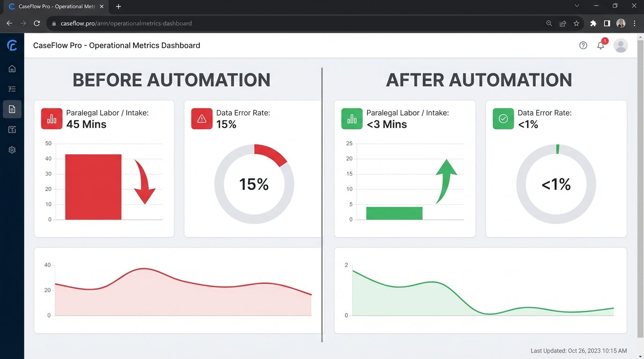
Task: Click the active document icon in the sidebar
Action: [12, 109]
